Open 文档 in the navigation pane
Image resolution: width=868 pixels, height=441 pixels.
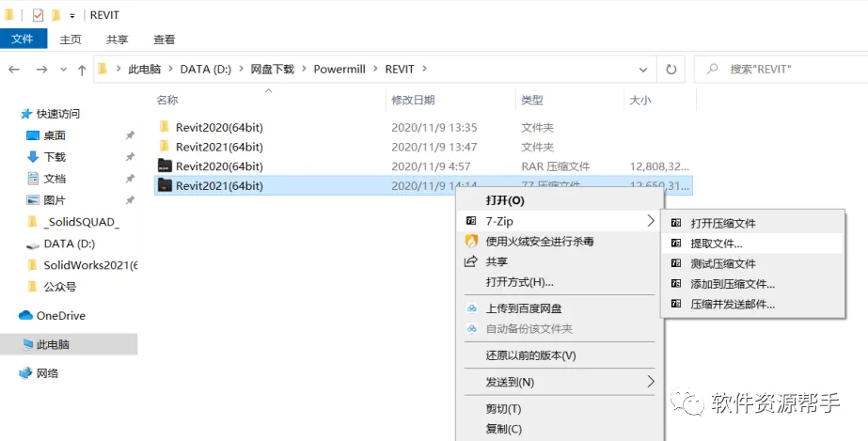pyautogui.click(x=55, y=179)
